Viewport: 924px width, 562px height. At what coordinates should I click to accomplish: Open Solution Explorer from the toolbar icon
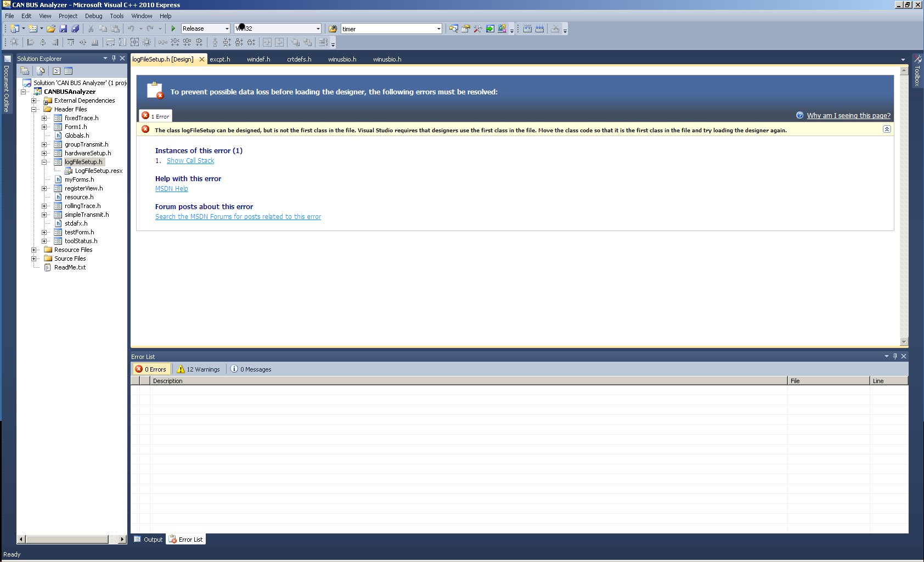[453, 29]
